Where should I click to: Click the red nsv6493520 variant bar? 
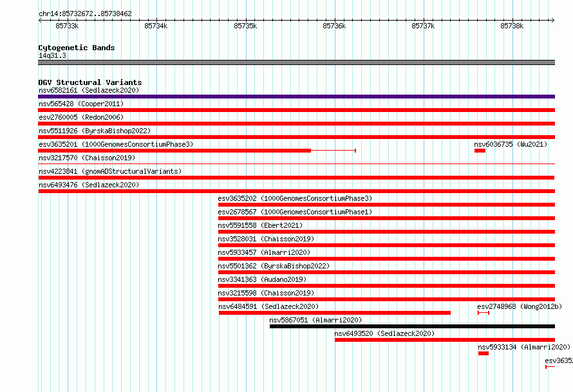pyautogui.click(x=445, y=340)
